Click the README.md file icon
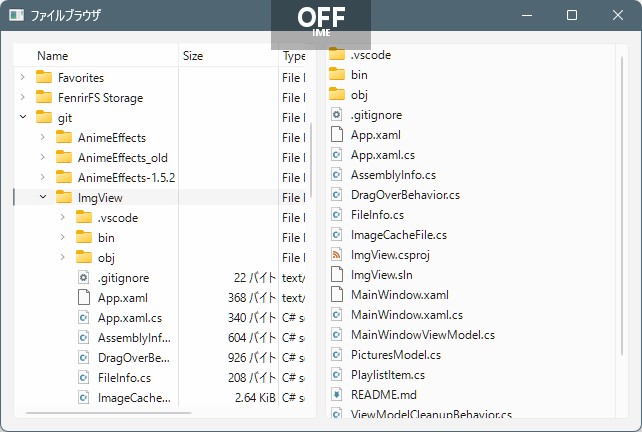 336,395
